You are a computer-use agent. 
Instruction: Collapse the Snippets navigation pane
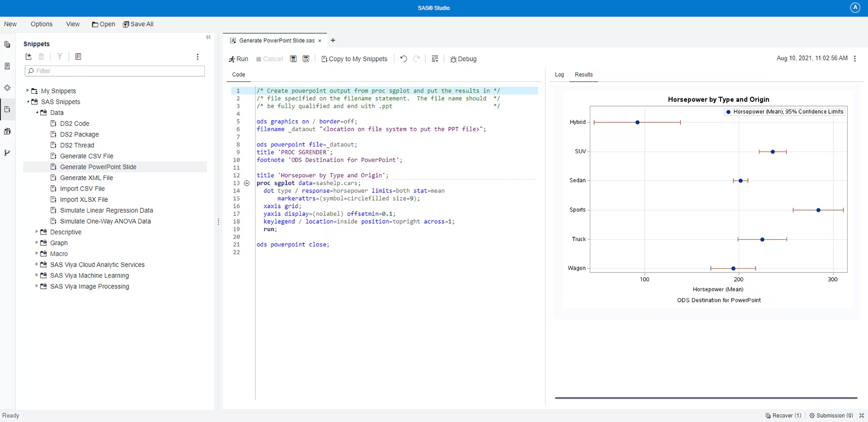click(x=208, y=37)
